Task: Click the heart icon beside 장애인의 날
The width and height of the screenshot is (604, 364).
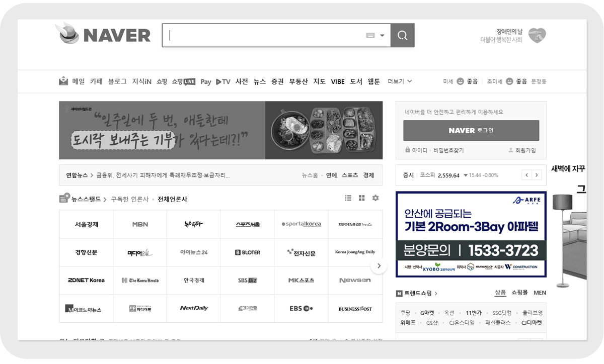Action: click(537, 35)
